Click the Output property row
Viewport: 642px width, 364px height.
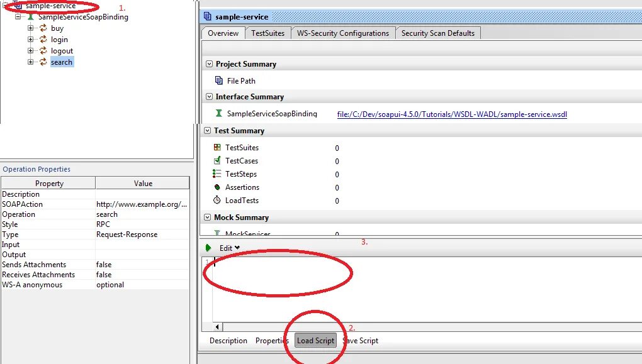(x=95, y=255)
